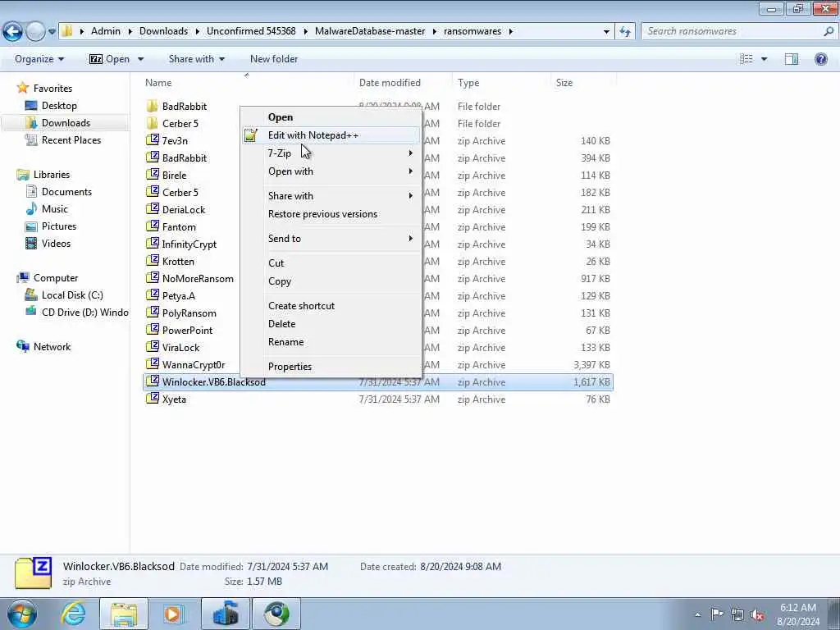Image resolution: width=840 pixels, height=630 pixels.
Task: Open Windows Media Player taskbar icon
Action: 173,614
